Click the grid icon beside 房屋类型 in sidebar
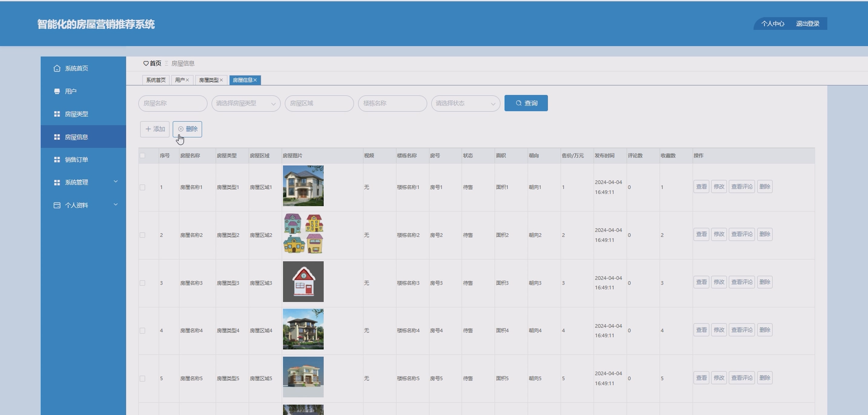The image size is (868, 415). pos(57,114)
